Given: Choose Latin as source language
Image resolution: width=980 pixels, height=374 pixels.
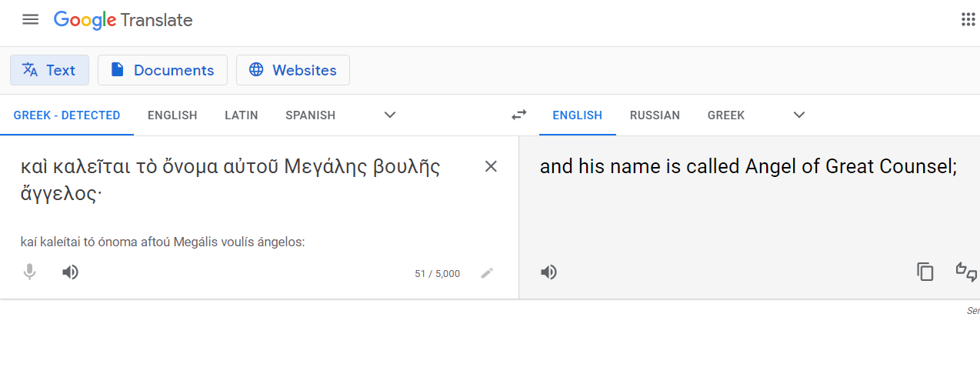Looking at the screenshot, I should (242, 115).
